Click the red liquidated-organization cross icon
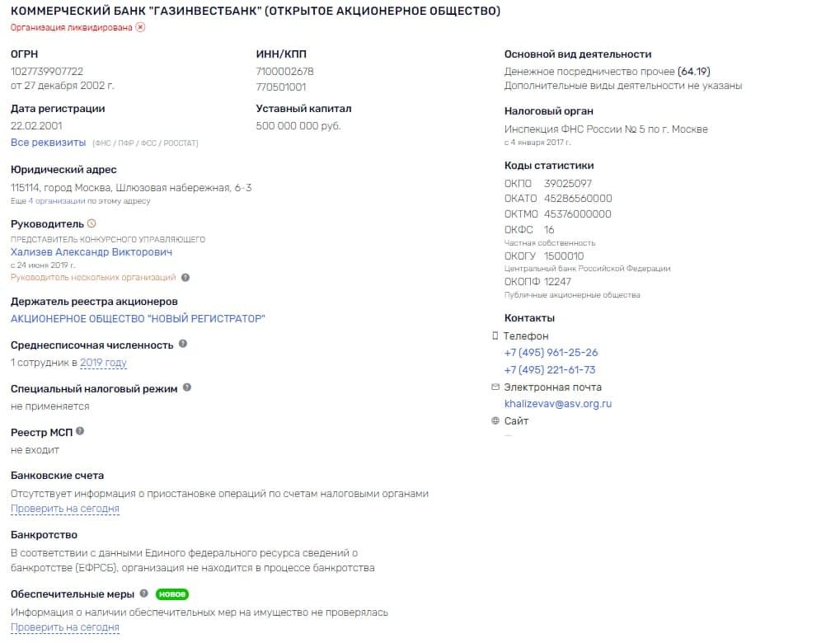Screen dimensions: 840x643 coord(140,27)
